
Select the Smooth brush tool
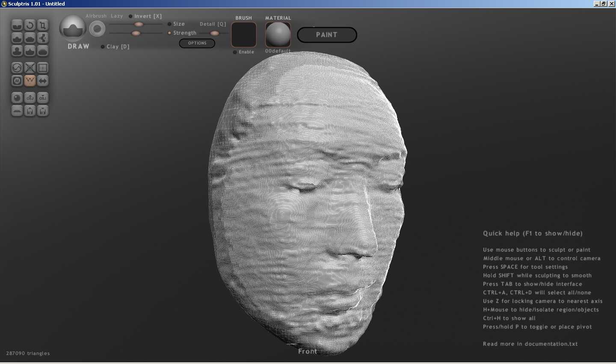(x=42, y=51)
